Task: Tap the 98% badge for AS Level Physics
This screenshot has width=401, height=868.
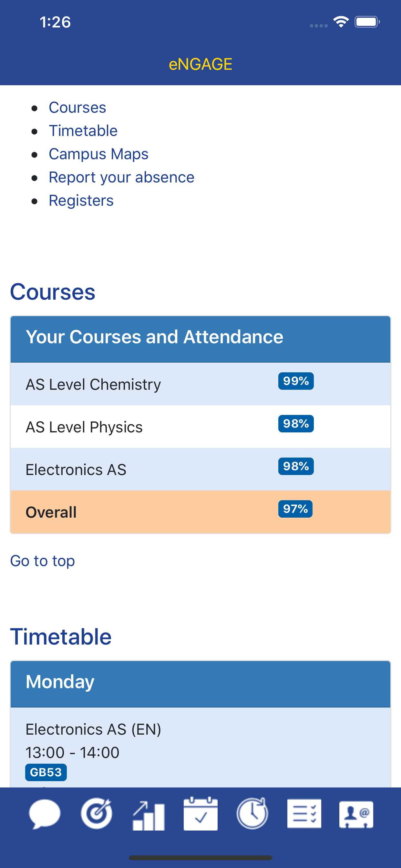Action: (296, 424)
